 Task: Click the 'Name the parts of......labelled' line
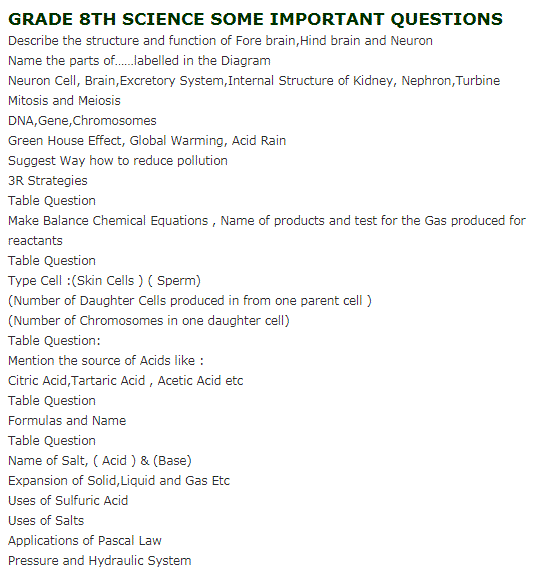click(x=139, y=61)
